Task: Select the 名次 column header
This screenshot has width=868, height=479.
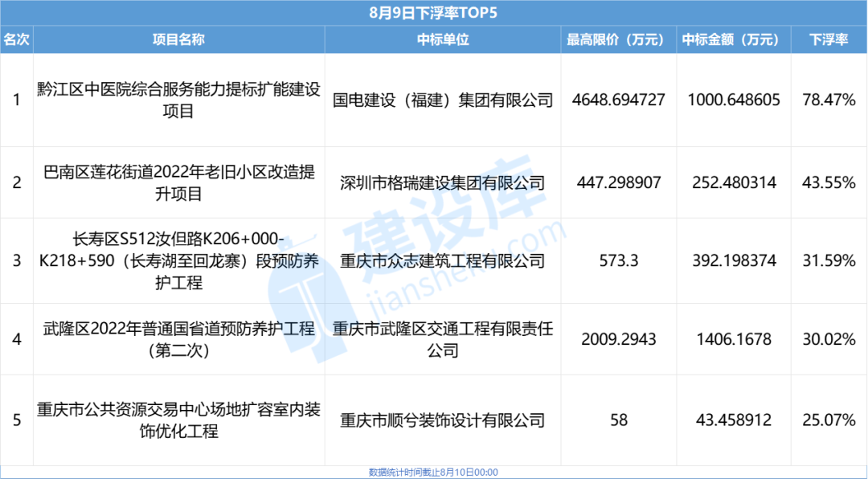Action: 17,38
